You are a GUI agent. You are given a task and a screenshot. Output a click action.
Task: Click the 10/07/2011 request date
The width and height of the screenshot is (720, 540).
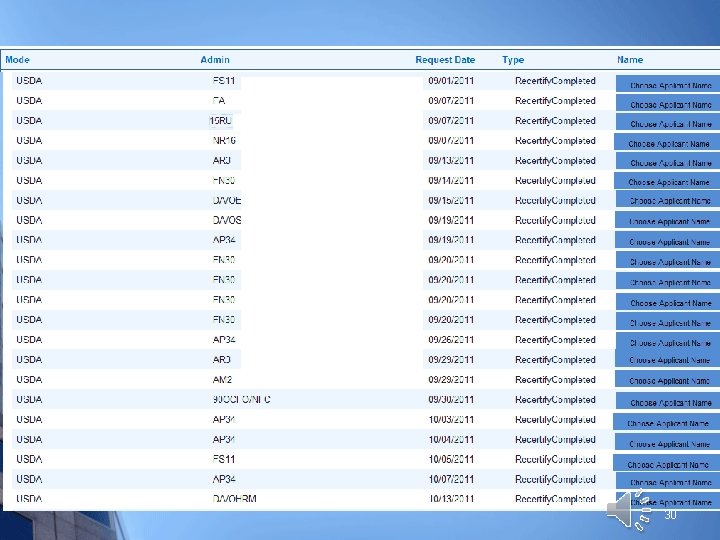click(451, 479)
